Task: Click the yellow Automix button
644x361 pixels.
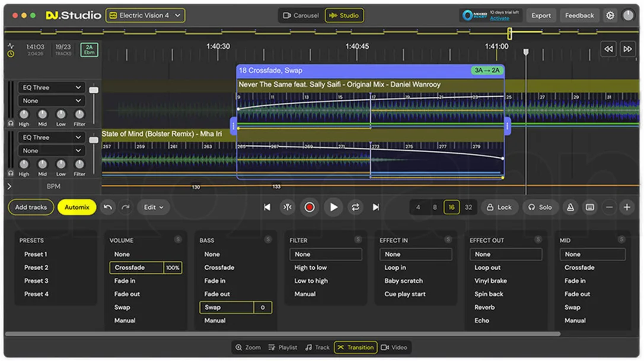Action: [x=77, y=207]
